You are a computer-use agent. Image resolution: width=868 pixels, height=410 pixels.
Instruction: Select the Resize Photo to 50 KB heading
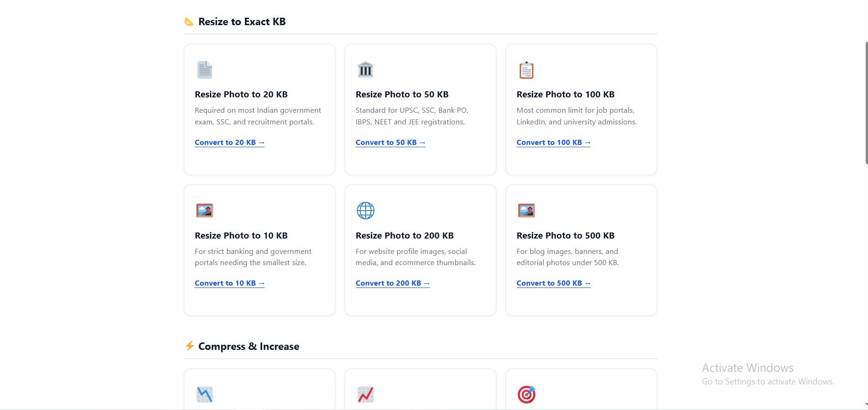(402, 95)
